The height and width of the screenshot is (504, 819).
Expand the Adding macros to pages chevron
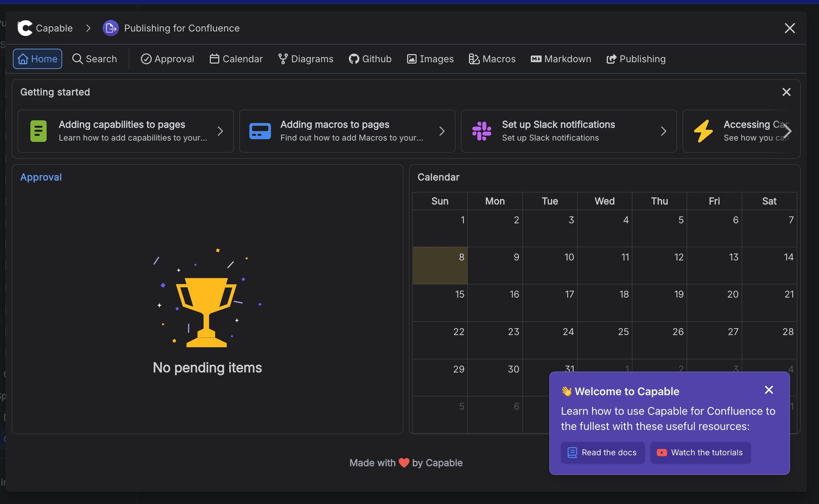(x=442, y=131)
